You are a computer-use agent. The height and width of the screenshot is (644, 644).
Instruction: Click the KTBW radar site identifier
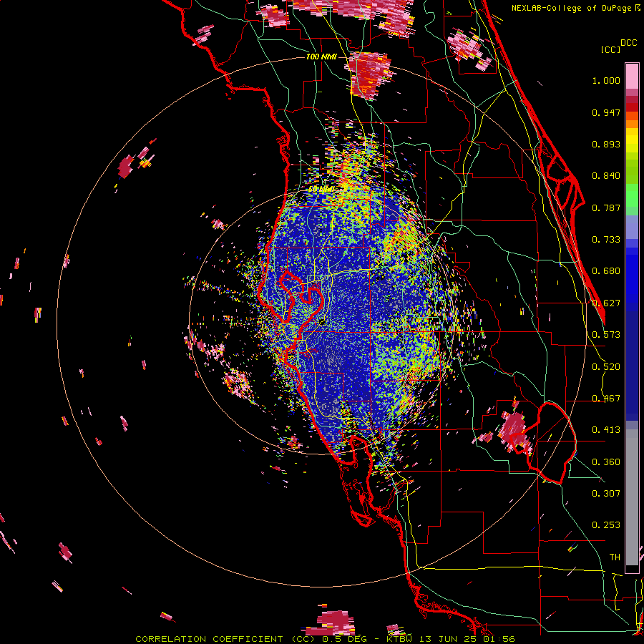coord(401,639)
